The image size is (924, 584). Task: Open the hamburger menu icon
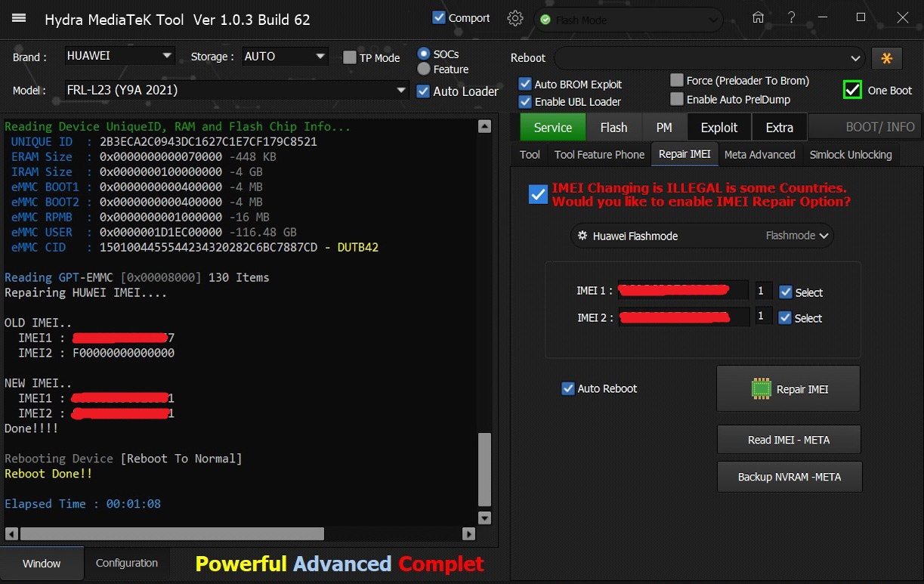(x=20, y=18)
